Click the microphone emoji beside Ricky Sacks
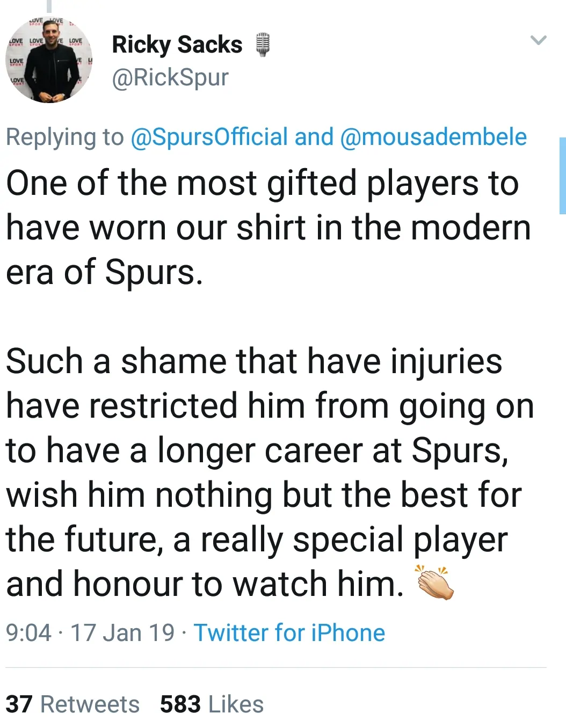This screenshot has width=566, height=728. click(262, 45)
